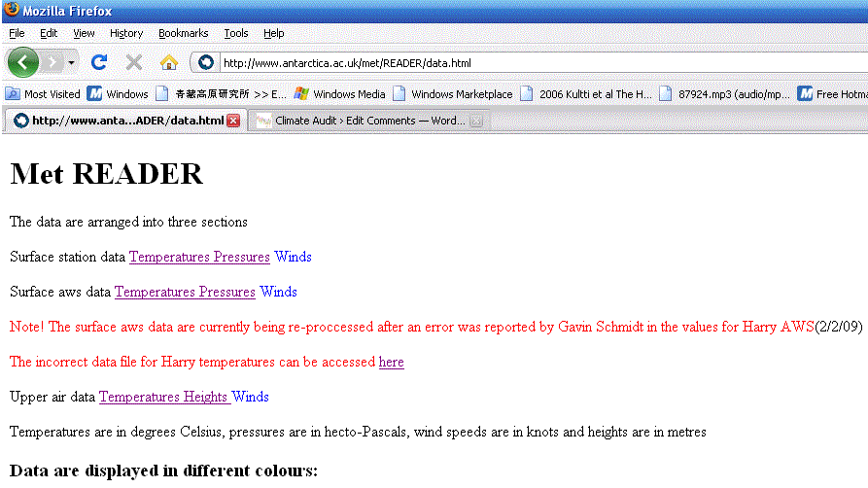Open the upper air Heights link
Viewport: 868px width, 488px height.
pos(205,397)
